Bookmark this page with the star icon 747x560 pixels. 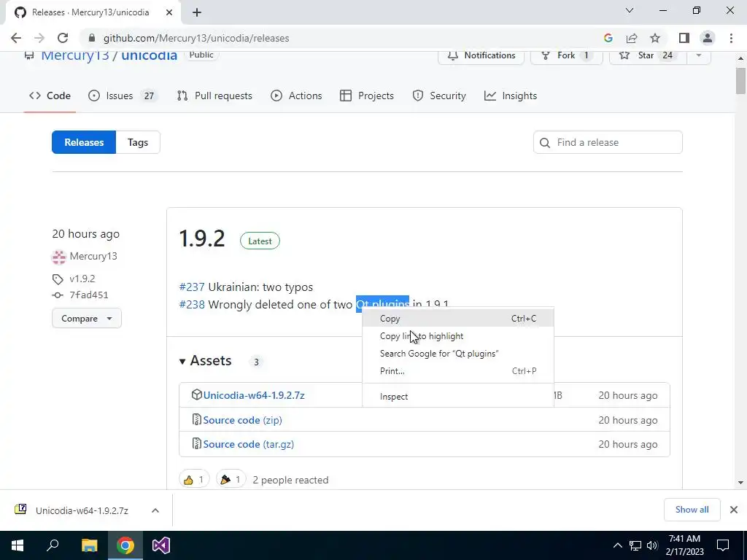point(655,38)
